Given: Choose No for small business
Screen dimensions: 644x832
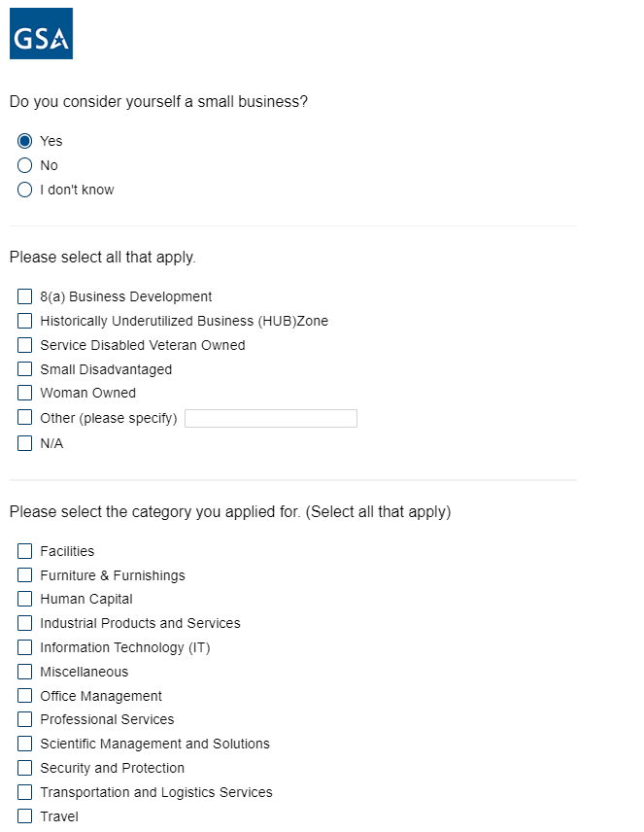Looking at the screenshot, I should (25, 165).
